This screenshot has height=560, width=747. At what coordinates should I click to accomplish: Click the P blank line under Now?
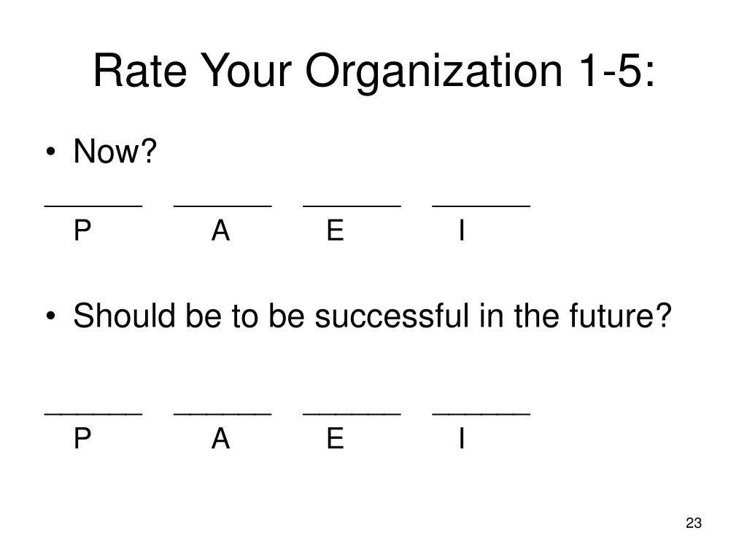click(x=93, y=206)
